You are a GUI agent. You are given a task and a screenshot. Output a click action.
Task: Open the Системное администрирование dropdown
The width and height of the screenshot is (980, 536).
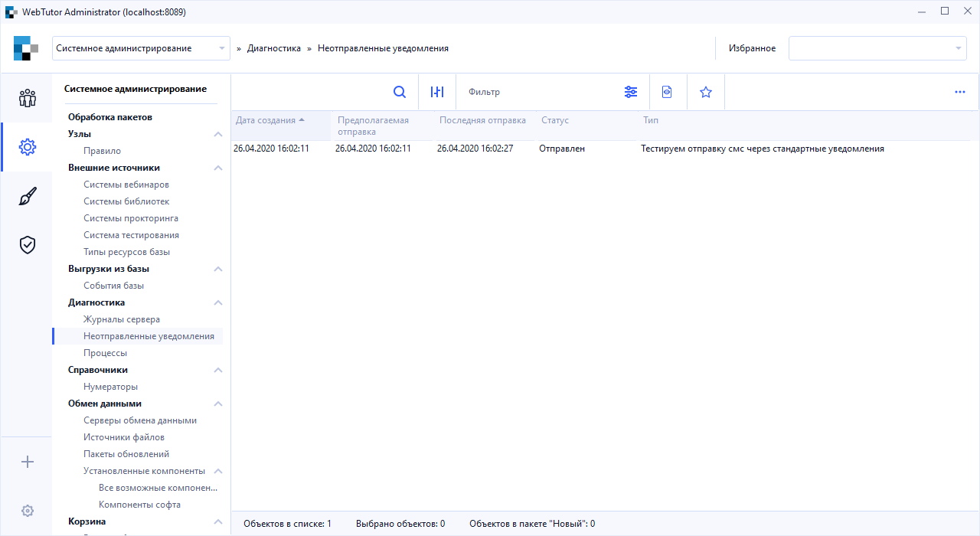(x=141, y=48)
